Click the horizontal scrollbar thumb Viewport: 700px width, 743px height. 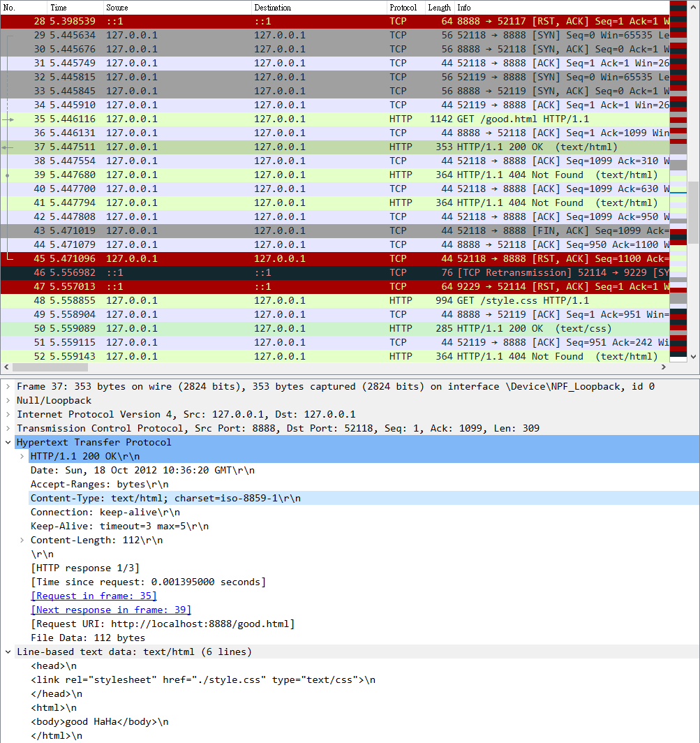point(50,367)
